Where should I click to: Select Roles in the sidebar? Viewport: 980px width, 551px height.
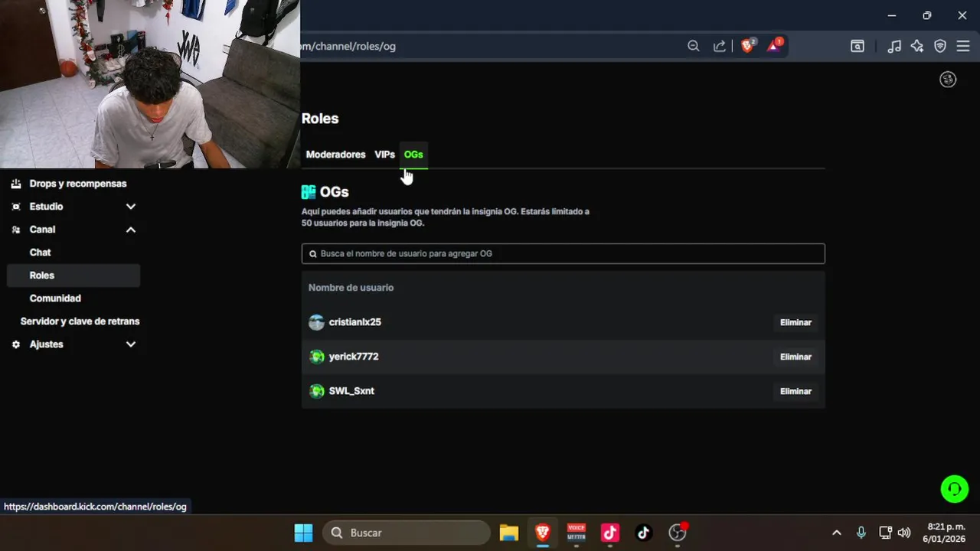click(73, 275)
